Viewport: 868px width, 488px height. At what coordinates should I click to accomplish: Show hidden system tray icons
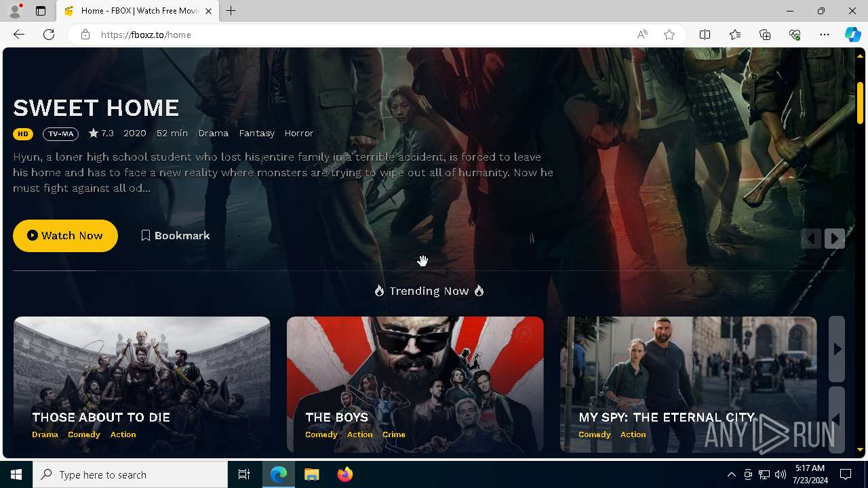(x=732, y=474)
